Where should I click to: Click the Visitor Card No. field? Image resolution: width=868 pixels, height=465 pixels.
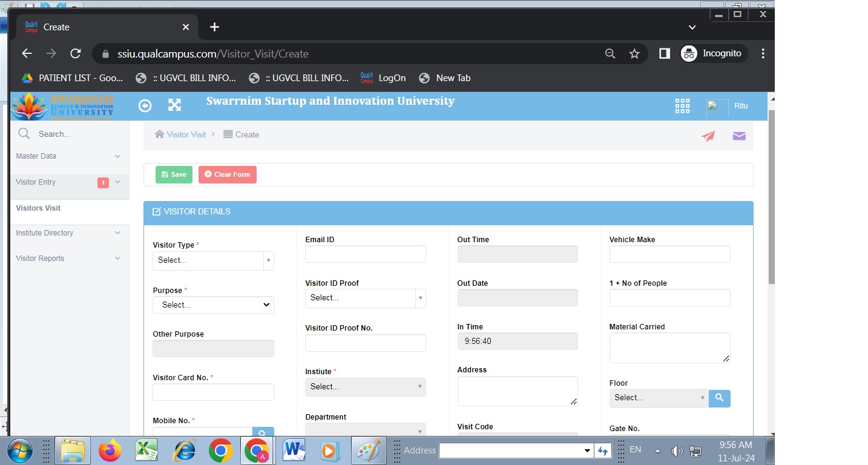point(213,392)
